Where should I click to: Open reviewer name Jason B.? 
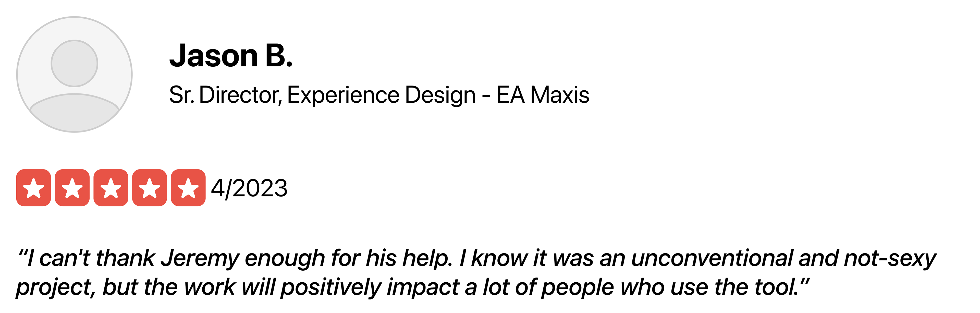pyautogui.click(x=231, y=56)
